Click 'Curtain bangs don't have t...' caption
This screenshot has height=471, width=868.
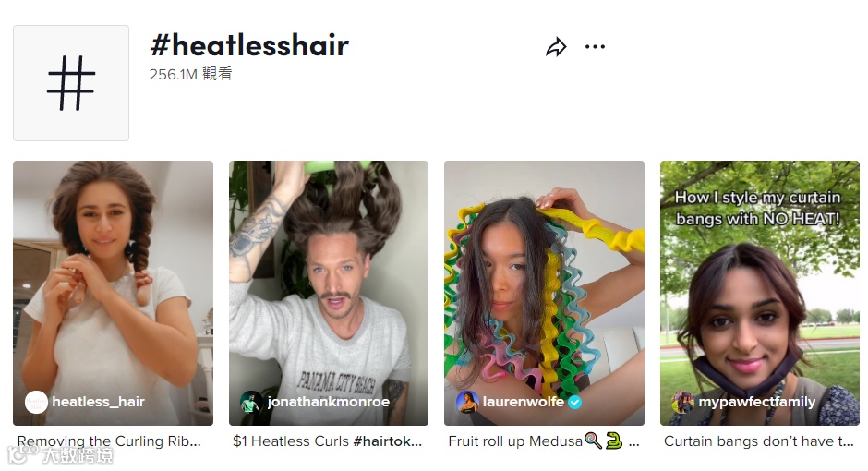pos(758,441)
